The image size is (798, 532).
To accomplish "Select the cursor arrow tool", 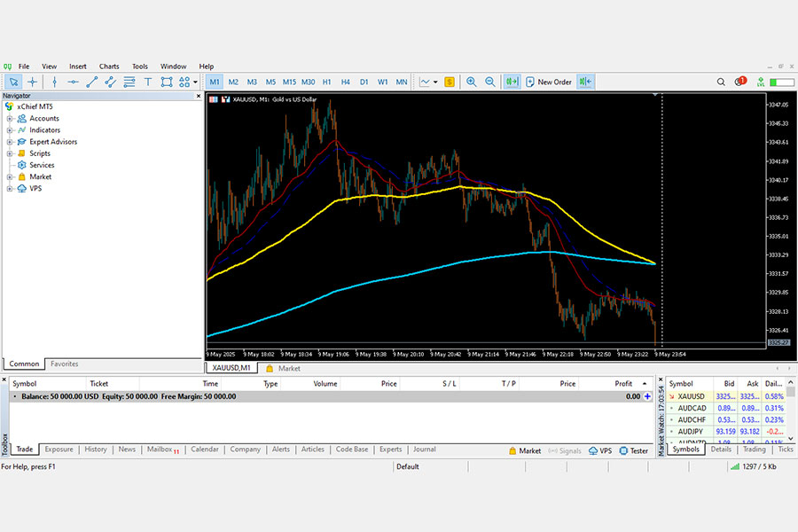I will click(13, 82).
